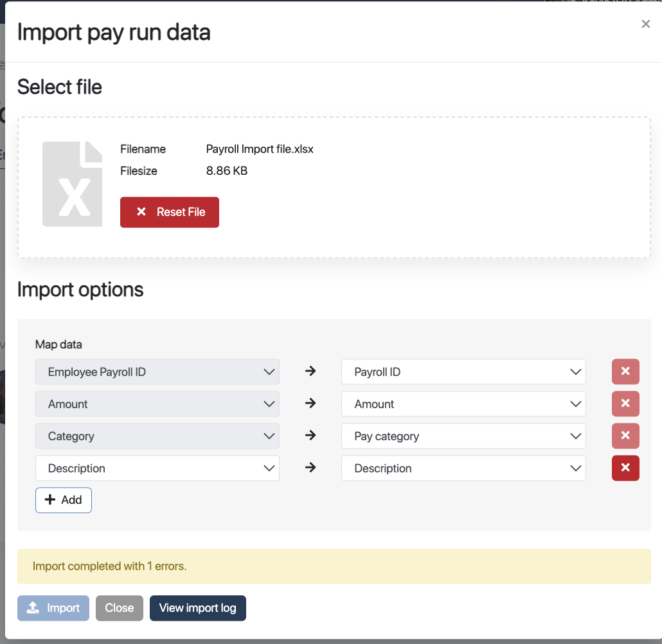Remove the Category to Pay category mapping

pos(625,436)
